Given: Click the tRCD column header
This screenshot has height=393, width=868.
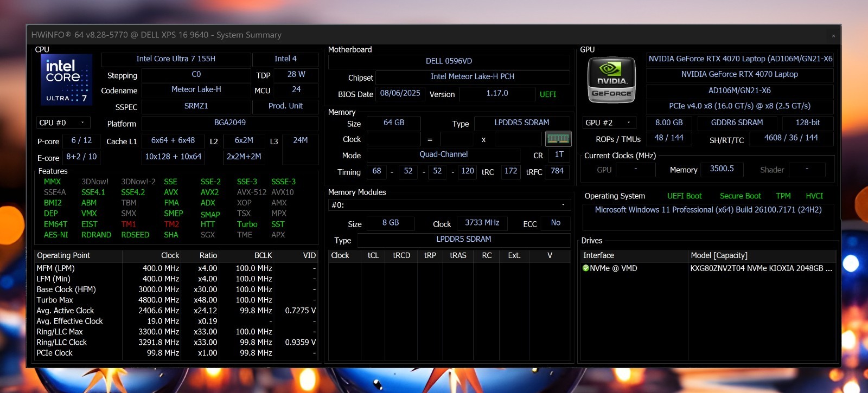Looking at the screenshot, I should click(401, 255).
